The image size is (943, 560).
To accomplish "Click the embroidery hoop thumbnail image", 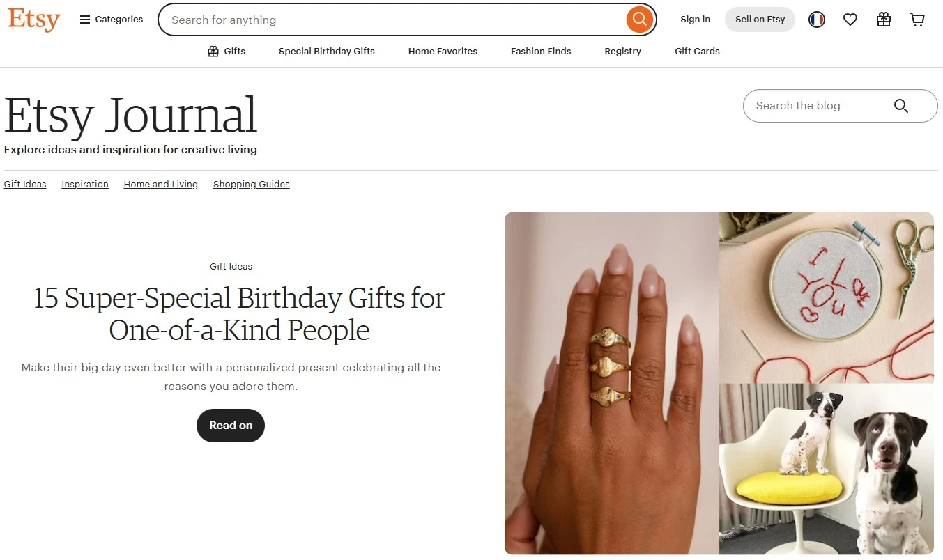I will [x=826, y=297].
